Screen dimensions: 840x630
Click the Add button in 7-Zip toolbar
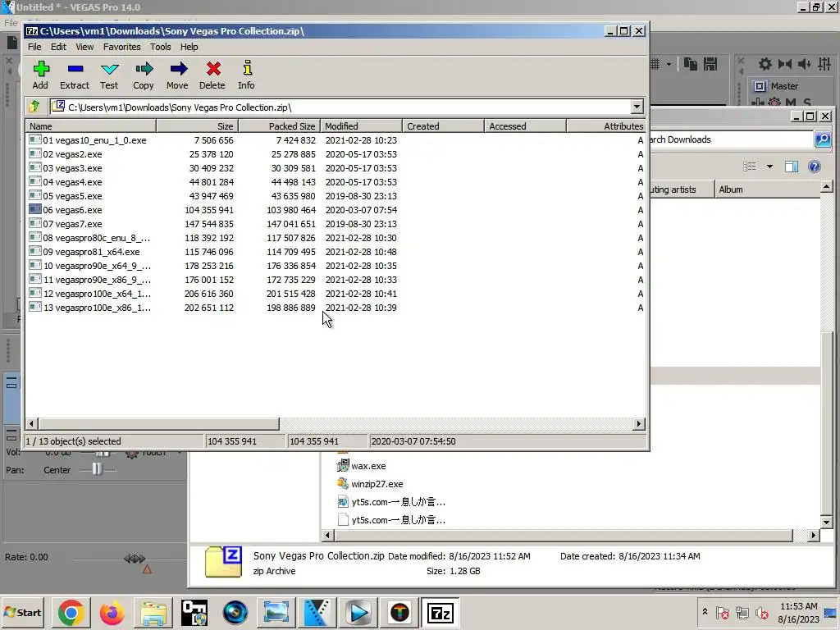coord(41,75)
